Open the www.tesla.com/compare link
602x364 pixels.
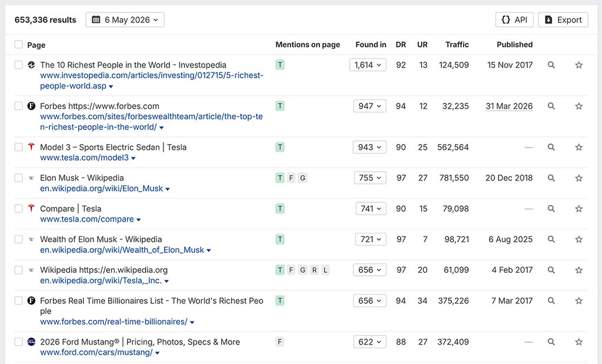[87, 219]
